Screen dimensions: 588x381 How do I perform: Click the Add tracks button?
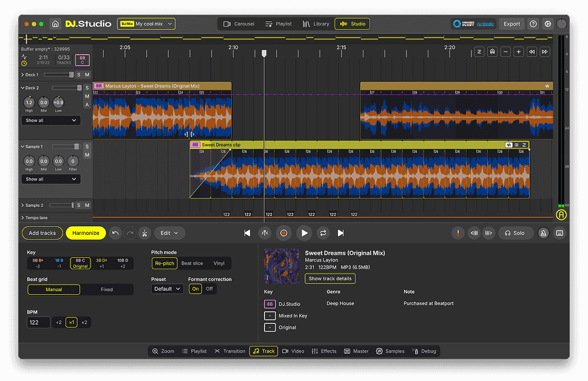pos(42,233)
